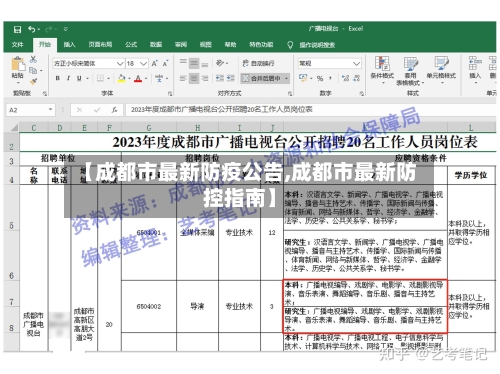Apply red Font Color swatch
The width and height of the screenshot is (500, 374).
pyautogui.click(x=138, y=78)
